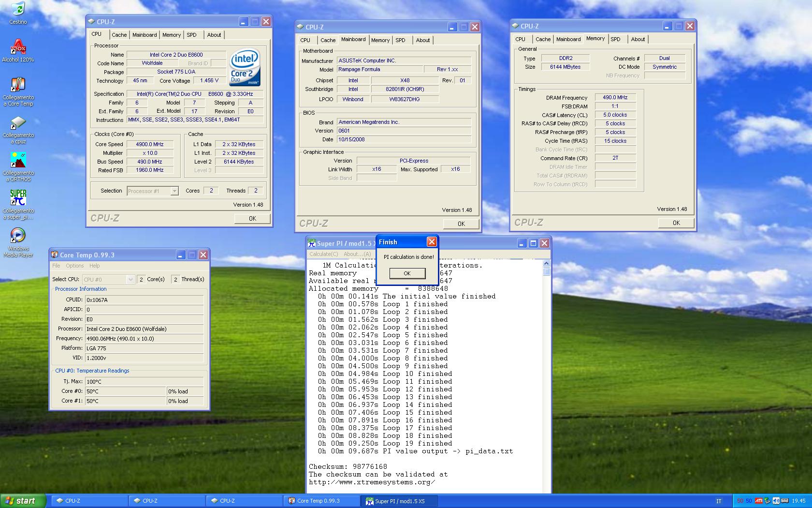
Task: Switch to Cache tab in first CPU-Z window
Action: click(119, 35)
